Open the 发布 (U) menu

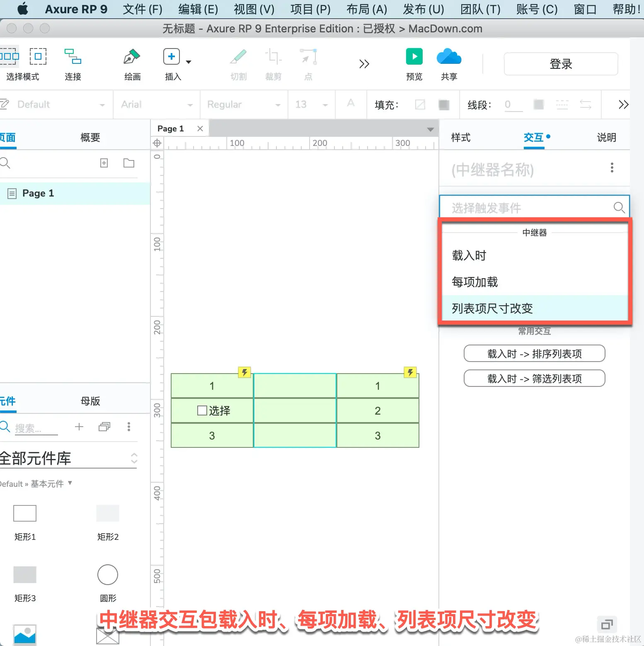click(x=424, y=9)
